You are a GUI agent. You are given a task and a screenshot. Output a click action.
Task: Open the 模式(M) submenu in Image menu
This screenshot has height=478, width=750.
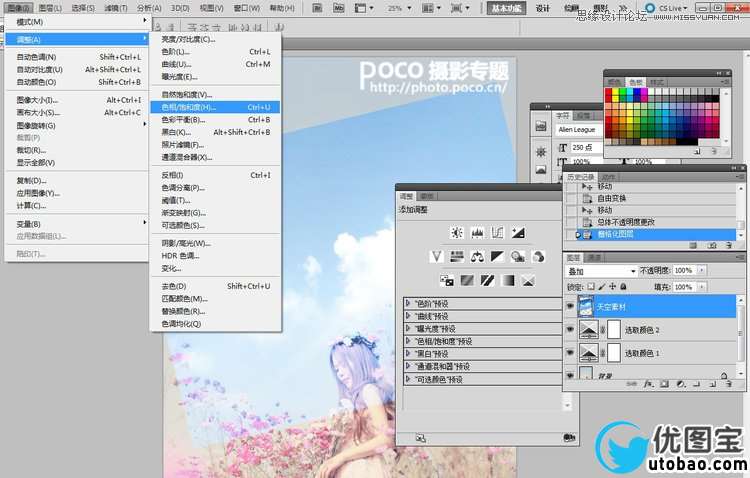pyautogui.click(x=77, y=22)
